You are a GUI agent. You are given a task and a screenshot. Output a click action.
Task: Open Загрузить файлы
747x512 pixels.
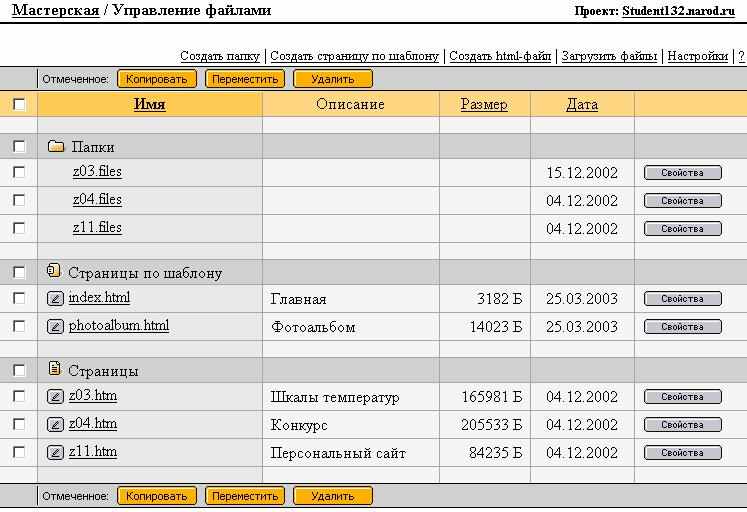click(609, 56)
